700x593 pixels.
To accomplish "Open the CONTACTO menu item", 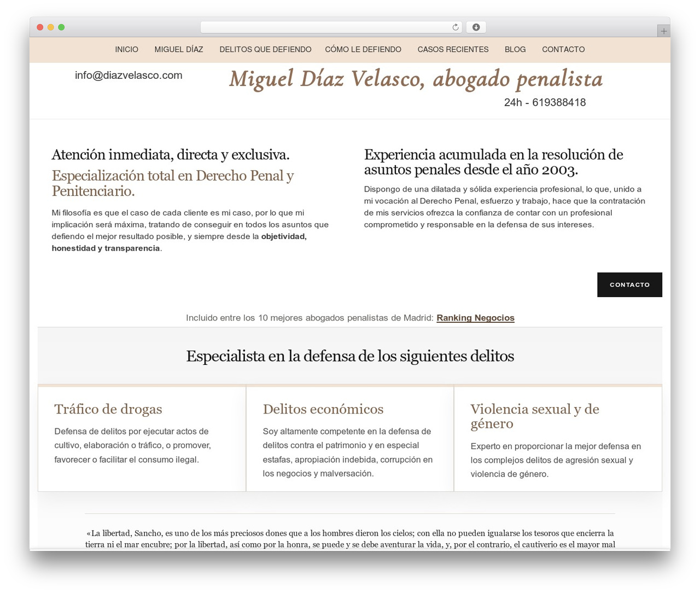I will click(563, 49).
